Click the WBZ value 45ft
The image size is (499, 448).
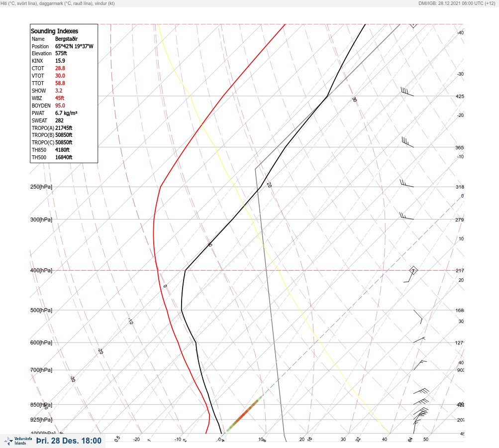[60, 98]
